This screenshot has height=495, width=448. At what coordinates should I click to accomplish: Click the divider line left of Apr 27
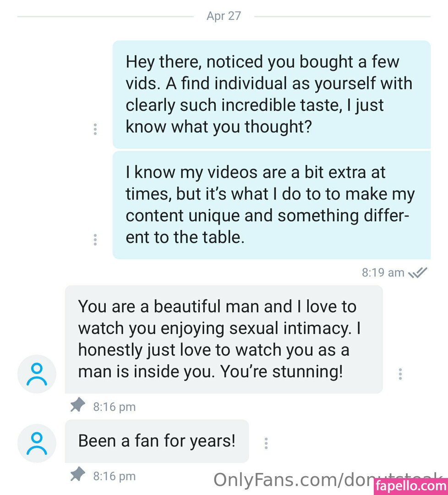pos(105,17)
